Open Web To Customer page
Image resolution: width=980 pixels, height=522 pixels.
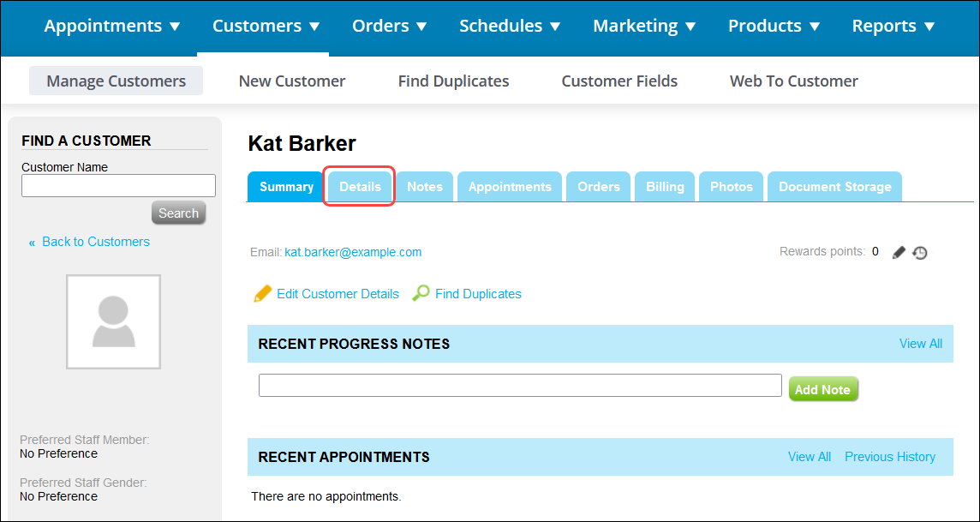click(794, 81)
